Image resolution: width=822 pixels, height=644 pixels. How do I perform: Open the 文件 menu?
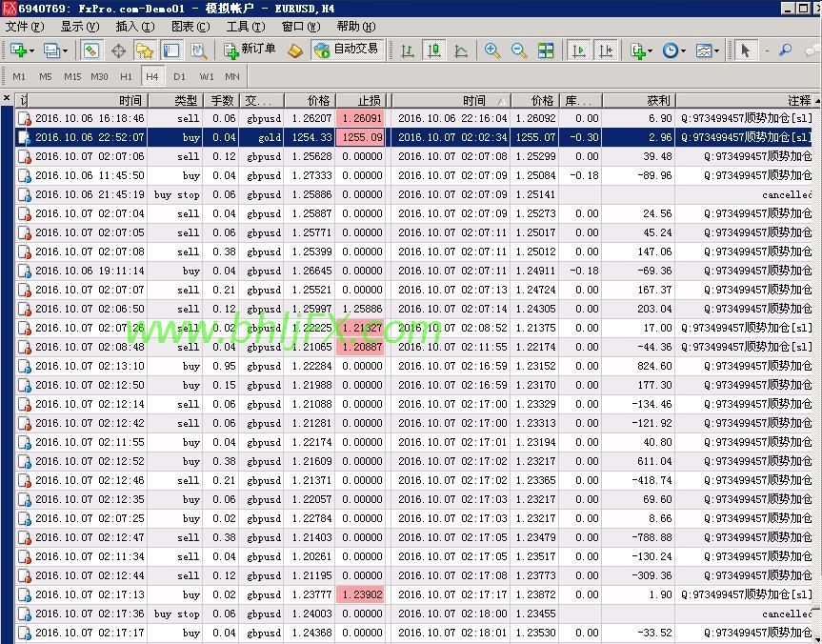pos(25,27)
